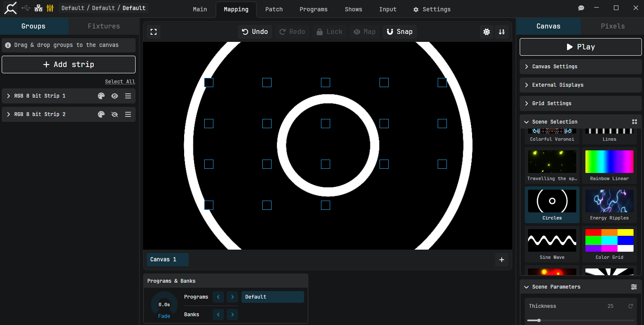Go to previous program
Viewport: 644px width, 325px height.
click(x=218, y=297)
